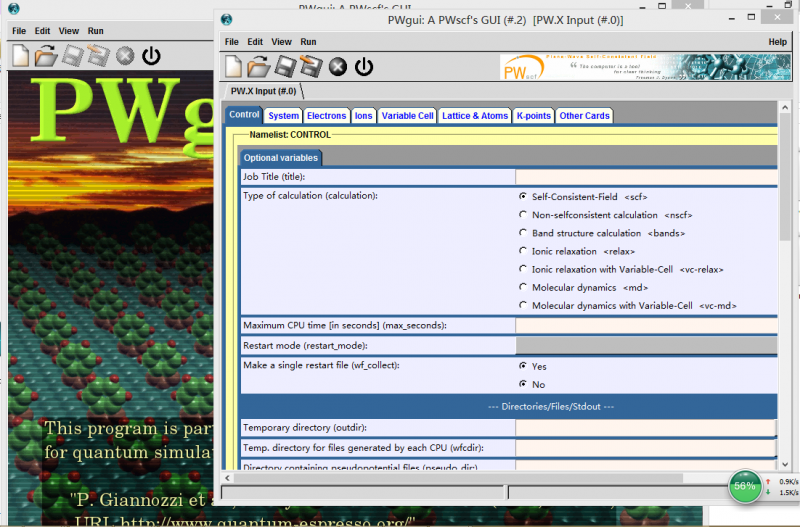Open the Variable Cell tab
Screen dimensions: 800x527
click(x=407, y=116)
